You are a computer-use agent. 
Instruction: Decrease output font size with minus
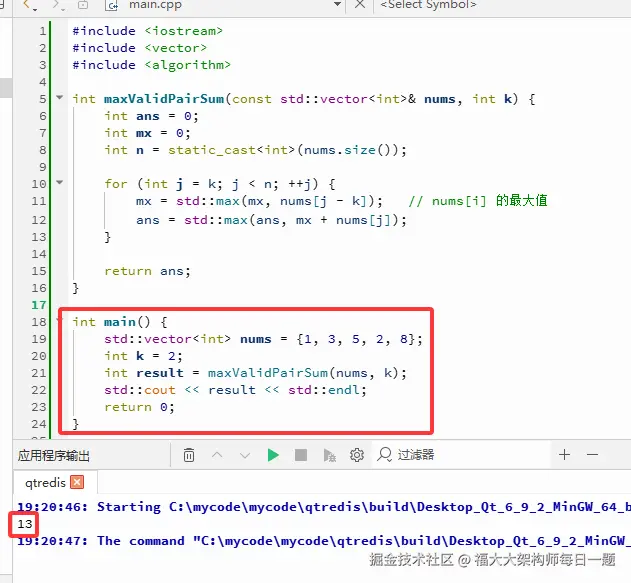click(x=592, y=455)
